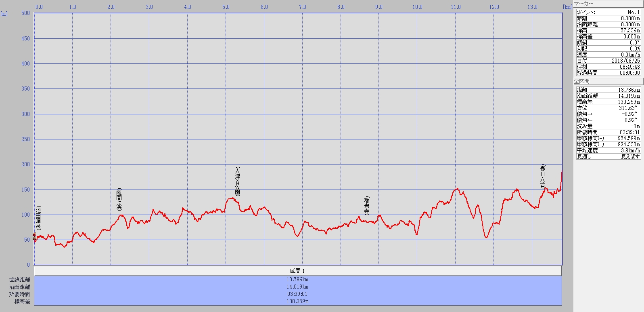Select the 春日六合 waypoint label on the graph
Screen dimensions: 644x312
point(543,177)
